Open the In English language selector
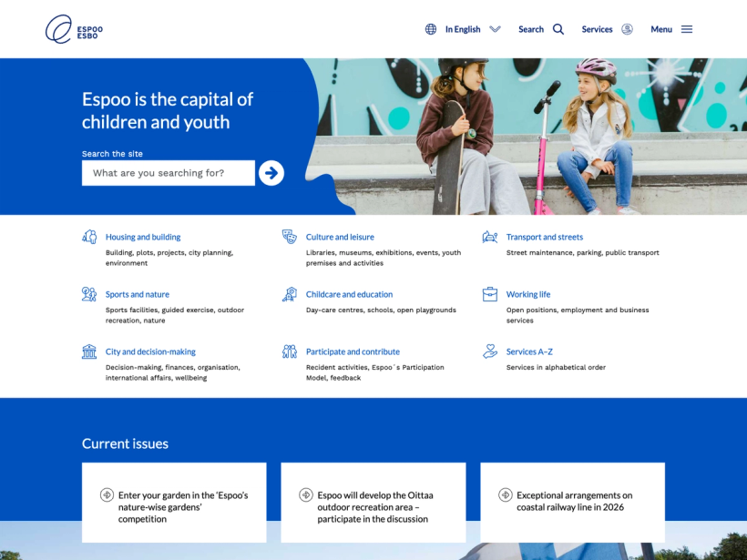This screenshot has height=560, width=747. [463, 29]
